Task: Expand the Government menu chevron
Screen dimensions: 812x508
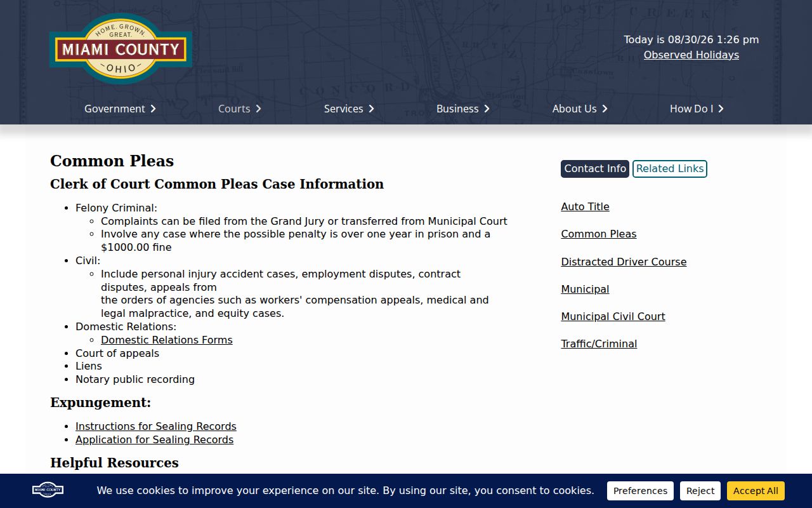Action: click(153, 109)
